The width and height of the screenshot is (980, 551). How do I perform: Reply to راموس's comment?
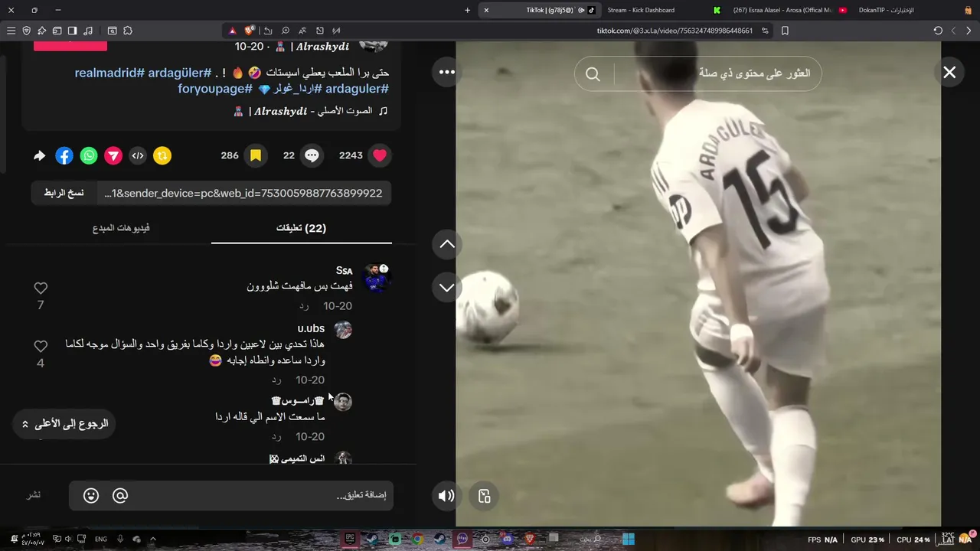click(x=276, y=437)
